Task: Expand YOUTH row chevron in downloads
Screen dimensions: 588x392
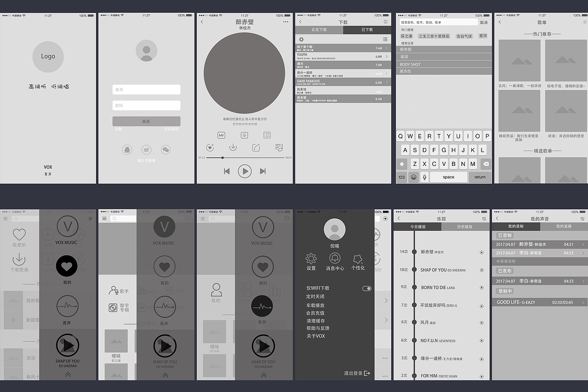Action: 386,57
